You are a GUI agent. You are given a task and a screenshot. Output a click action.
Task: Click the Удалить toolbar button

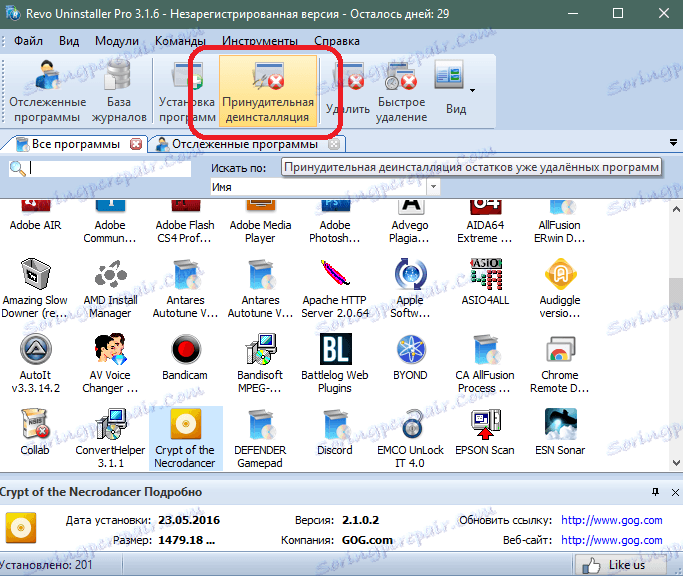click(x=348, y=91)
